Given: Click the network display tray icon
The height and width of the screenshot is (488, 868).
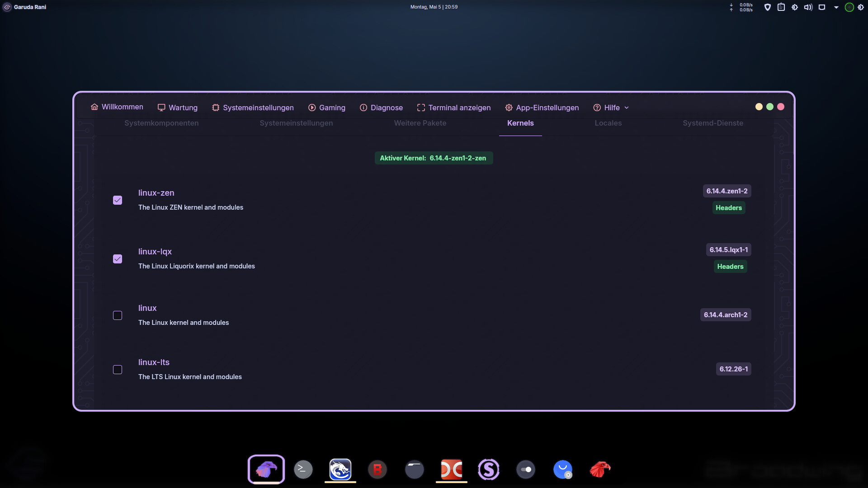Looking at the screenshot, I should pos(822,7).
